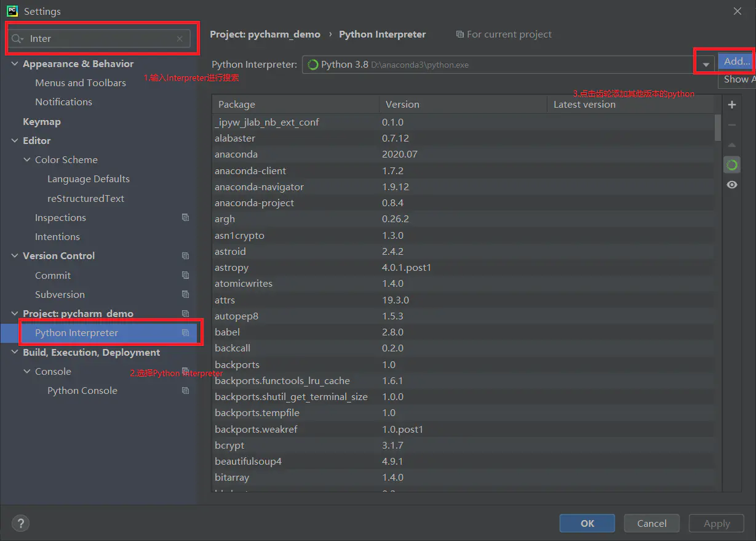Image resolution: width=756 pixels, height=541 pixels.
Task: Click the uninstall package minus icon
Action: pos(731,125)
